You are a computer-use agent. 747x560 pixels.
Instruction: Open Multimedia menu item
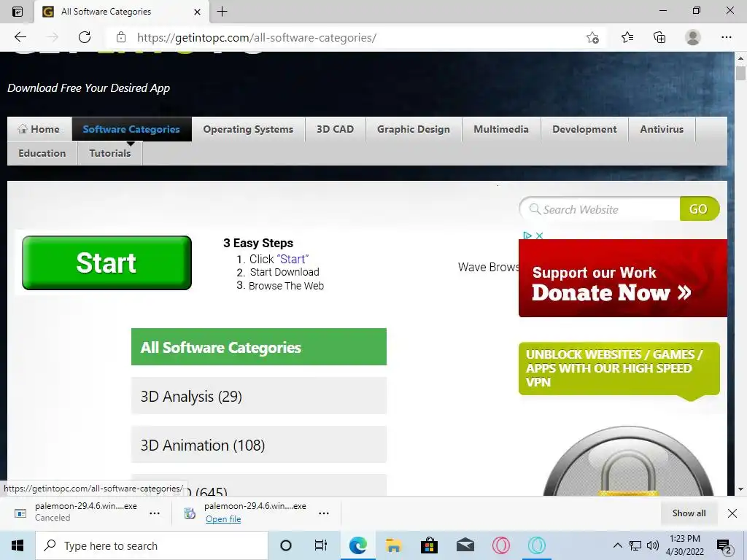(x=501, y=129)
